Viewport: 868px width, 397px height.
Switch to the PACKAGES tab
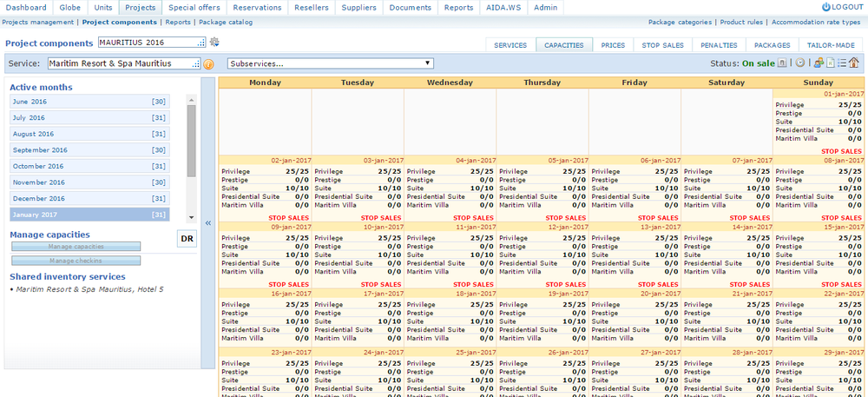pos(773,45)
